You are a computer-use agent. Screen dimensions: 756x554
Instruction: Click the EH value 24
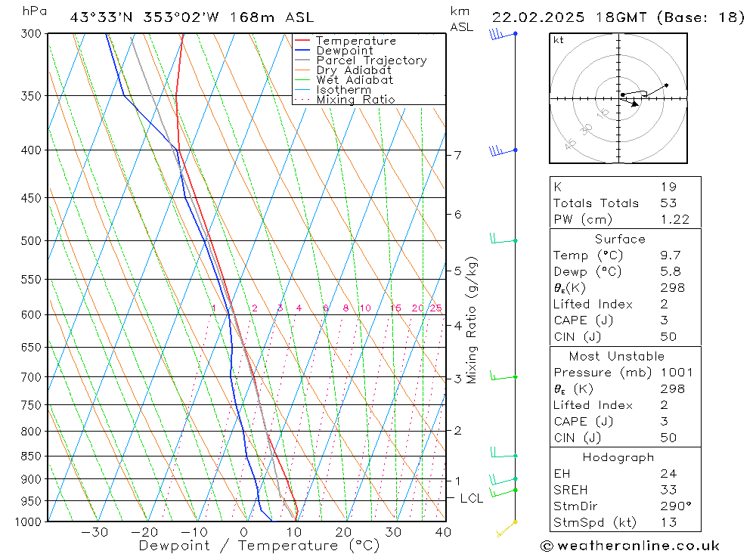(669, 473)
